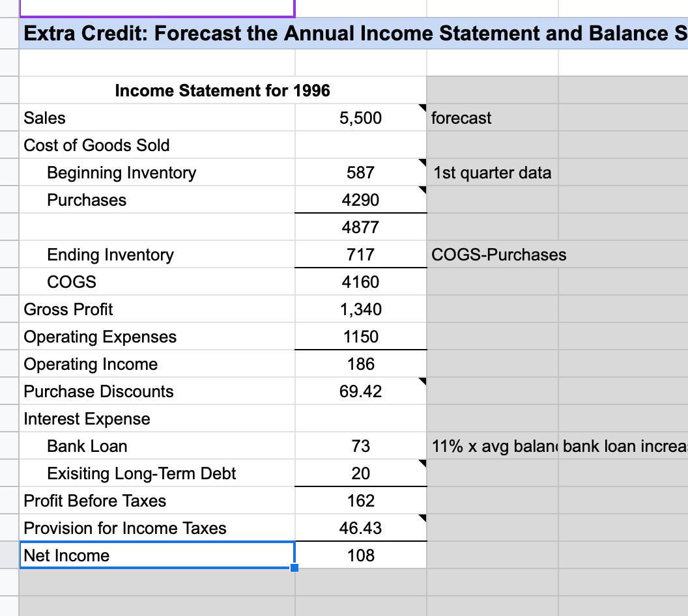Select the Beginning Inventory label
The height and width of the screenshot is (616, 688).
[x=157, y=173]
